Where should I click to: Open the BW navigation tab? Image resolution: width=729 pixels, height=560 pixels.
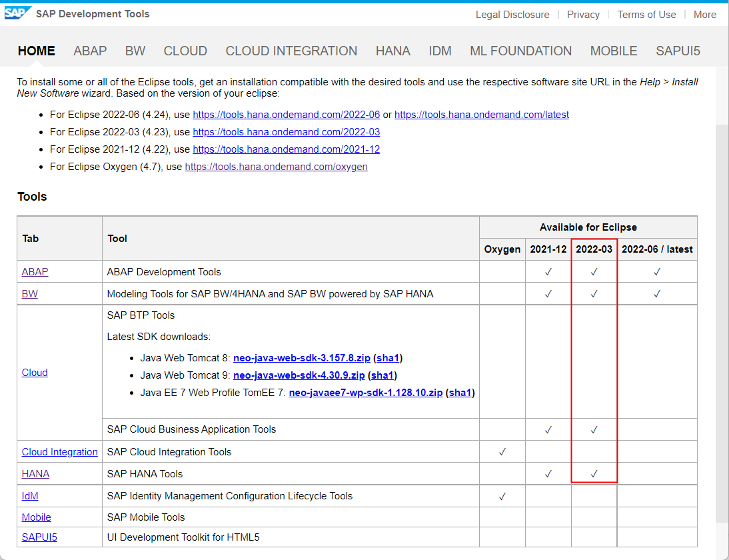pyautogui.click(x=135, y=51)
